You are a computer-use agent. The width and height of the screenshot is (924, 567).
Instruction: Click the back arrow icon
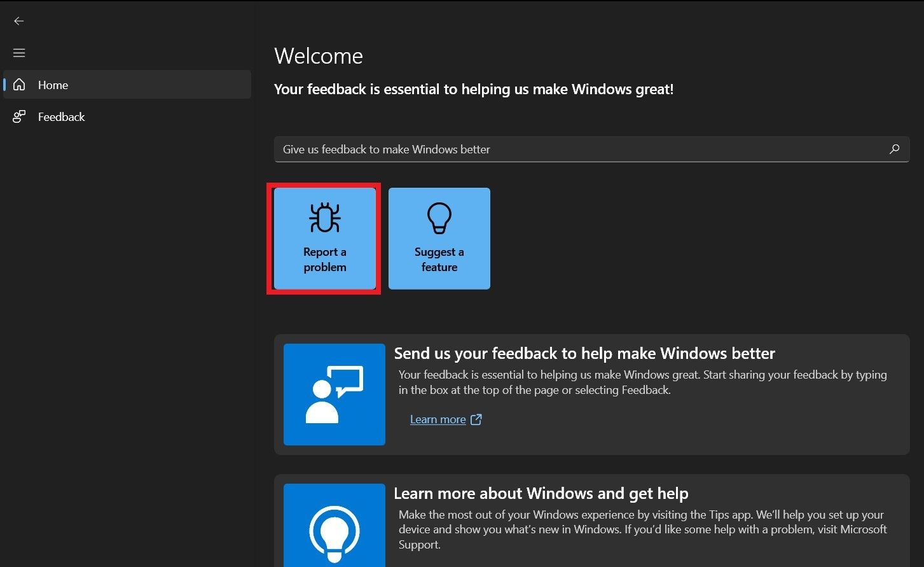tap(19, 21)
